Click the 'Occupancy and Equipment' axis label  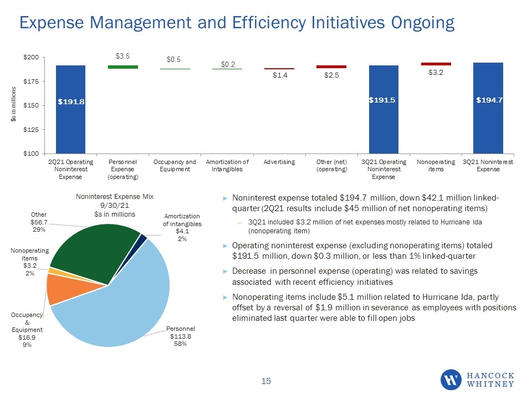click(x=175, y=166)
